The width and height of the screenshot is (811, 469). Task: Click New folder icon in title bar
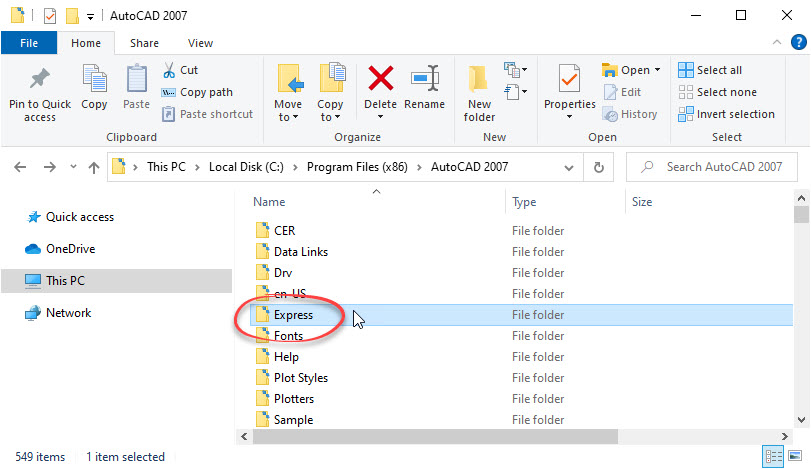pos(72,16)
